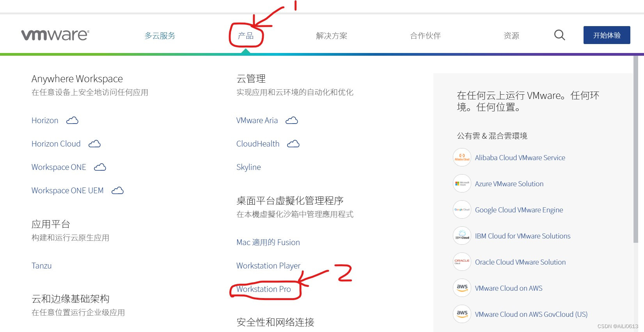Screen dimensions: 644x332
Task: Open the Tanzu link
Action: point(41,266)
